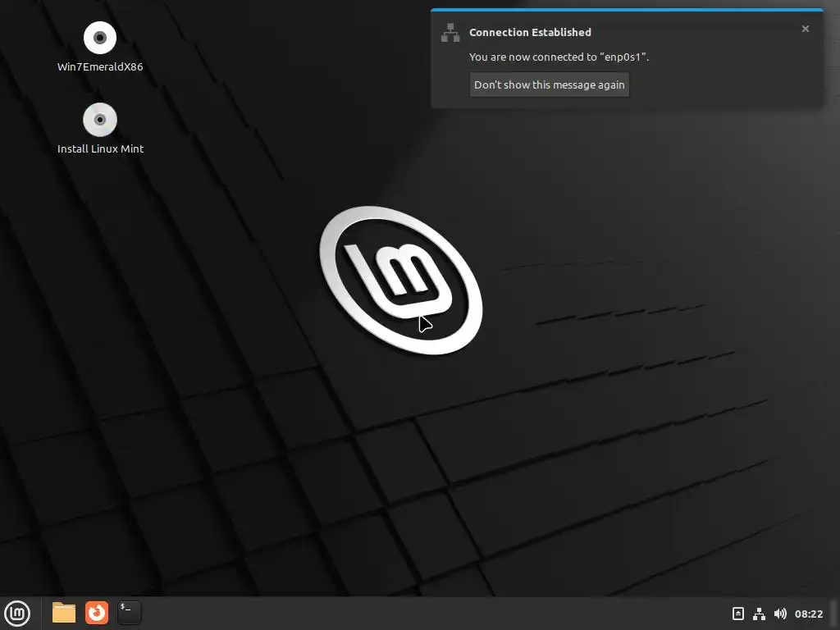The width and height of the screenshot is (840, 630).
Task: Open the removable drives tray icon
Action: click(x=737, y=614)
